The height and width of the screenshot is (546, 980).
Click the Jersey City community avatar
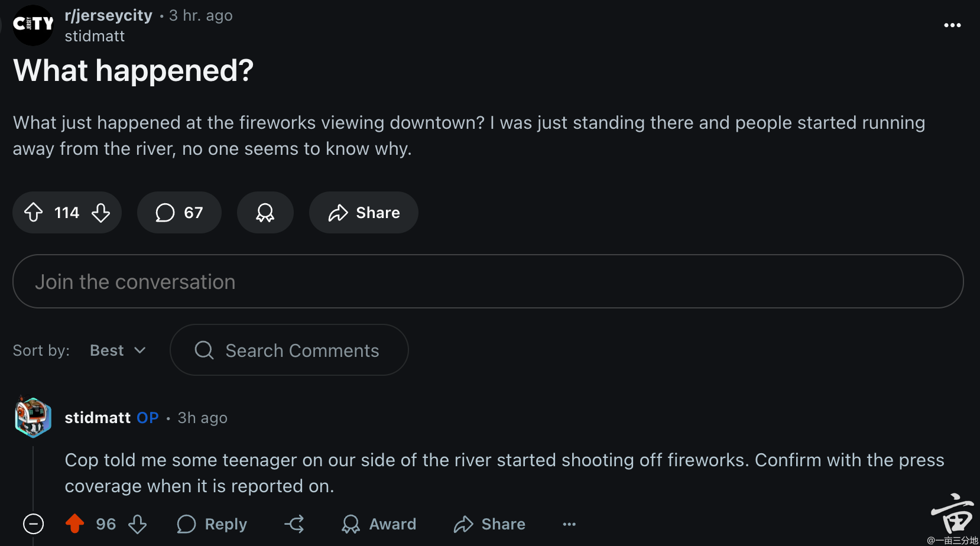33,25
